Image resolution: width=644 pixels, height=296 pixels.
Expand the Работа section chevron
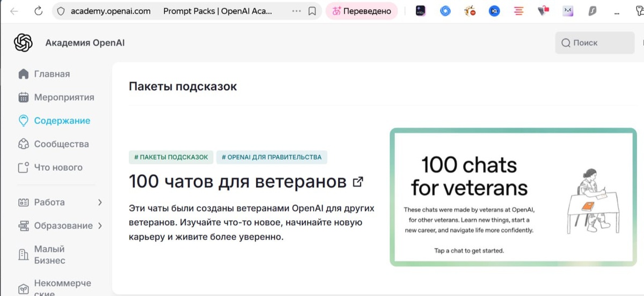click(100, 202)
